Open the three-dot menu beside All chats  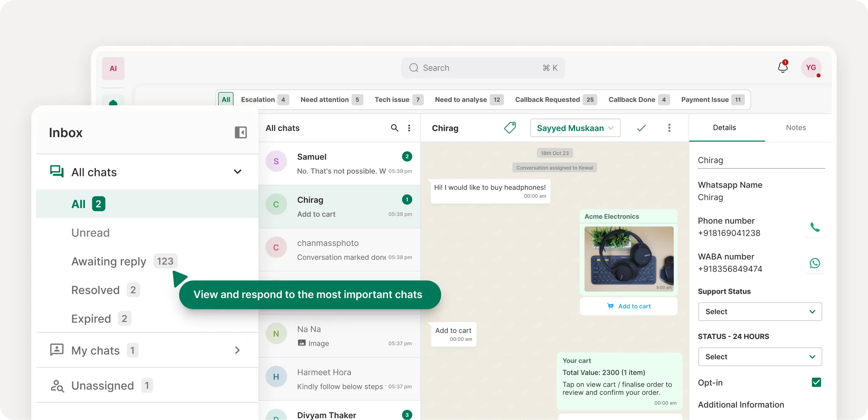pyautogui.click(x=409, y=128)
